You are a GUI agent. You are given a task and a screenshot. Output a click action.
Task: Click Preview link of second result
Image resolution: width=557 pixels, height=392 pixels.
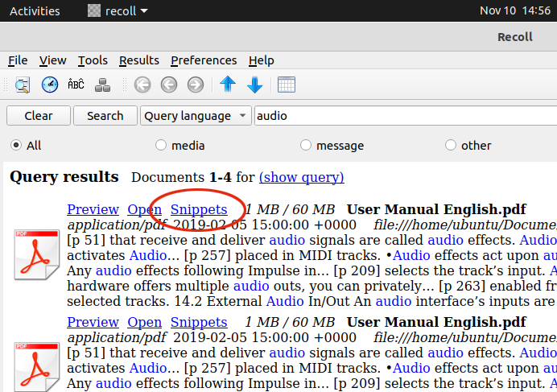pos(93,322)
